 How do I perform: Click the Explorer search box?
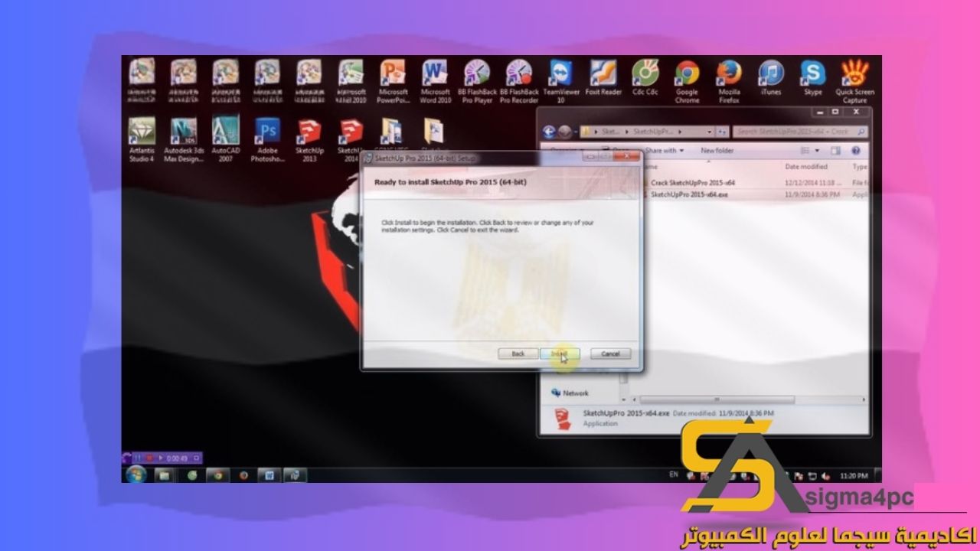click(x=799, y=132)
